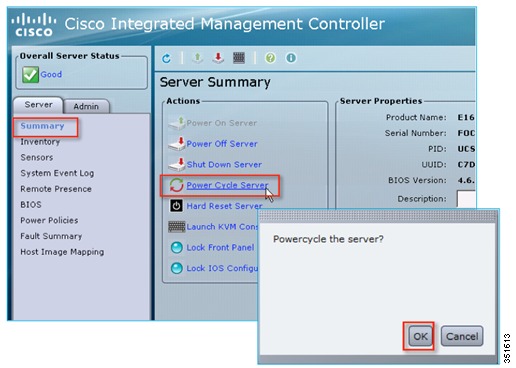Viewport: 516px width, 368px height.
Task: Click the red power off arrow toolbar icon
Action: pos(218,58)
